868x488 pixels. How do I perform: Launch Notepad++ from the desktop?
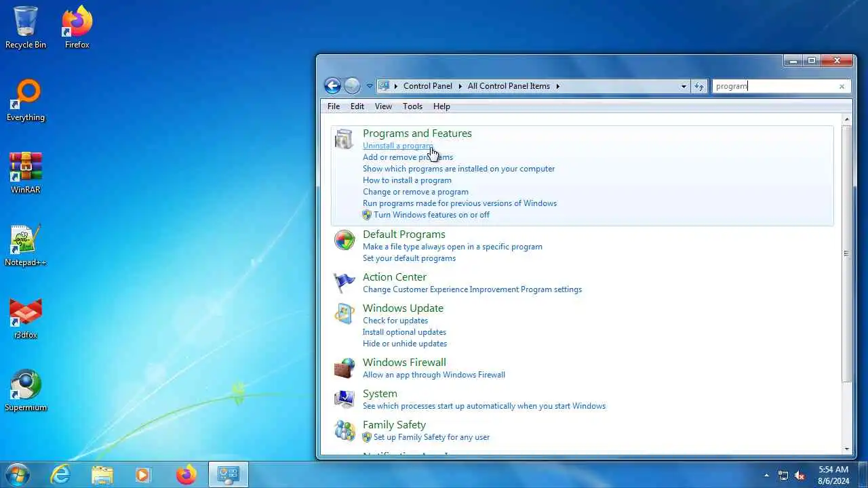(26, 245)
